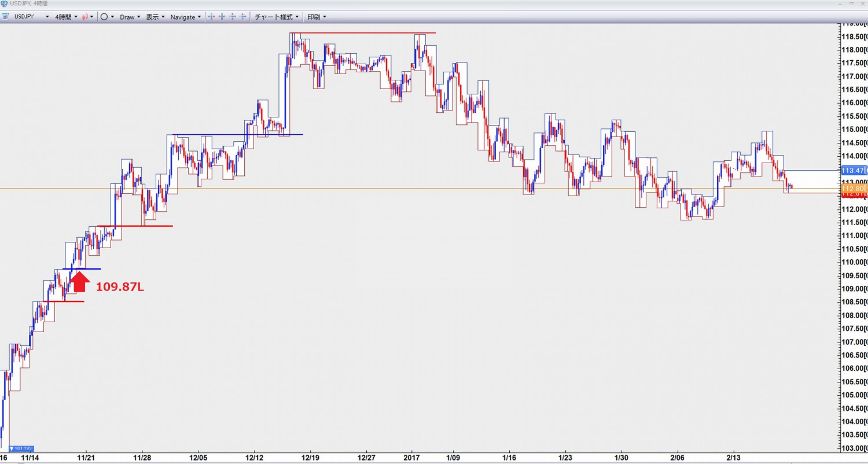868x464 pixels.
Task: Open the チャート様式 dropdown
Action: pyautogui.click(x=277, y=17)
